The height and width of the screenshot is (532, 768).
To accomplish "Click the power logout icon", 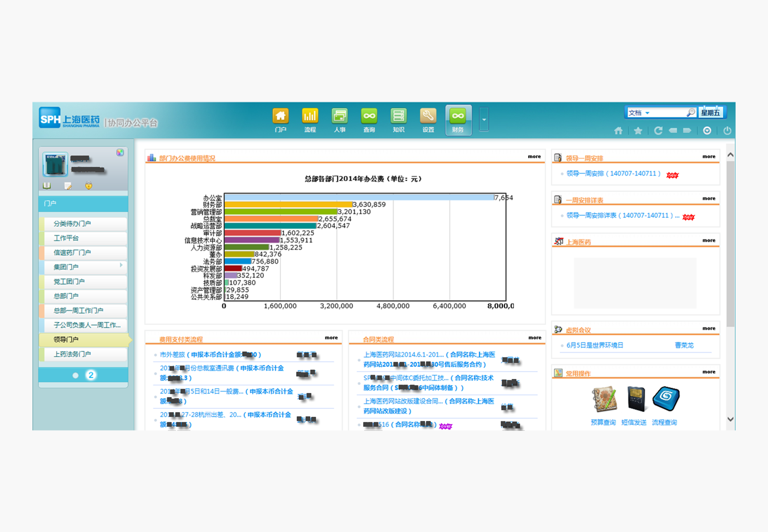I will (727, 131).
